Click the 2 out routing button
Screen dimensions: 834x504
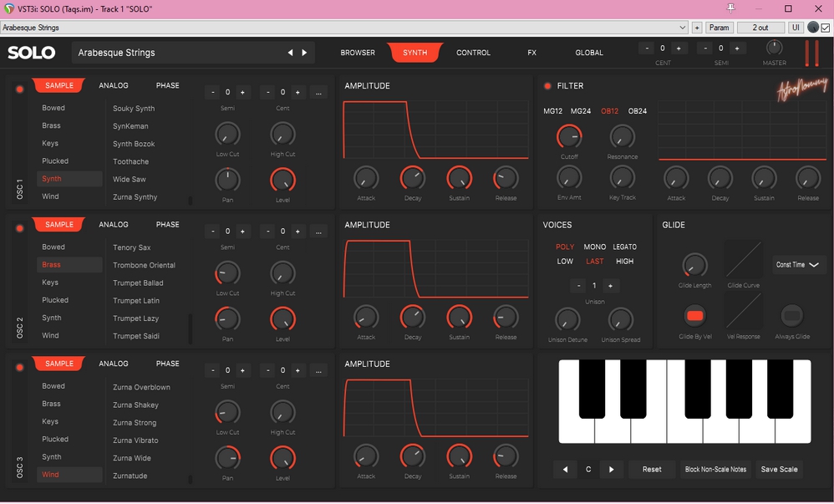point(760,28)
